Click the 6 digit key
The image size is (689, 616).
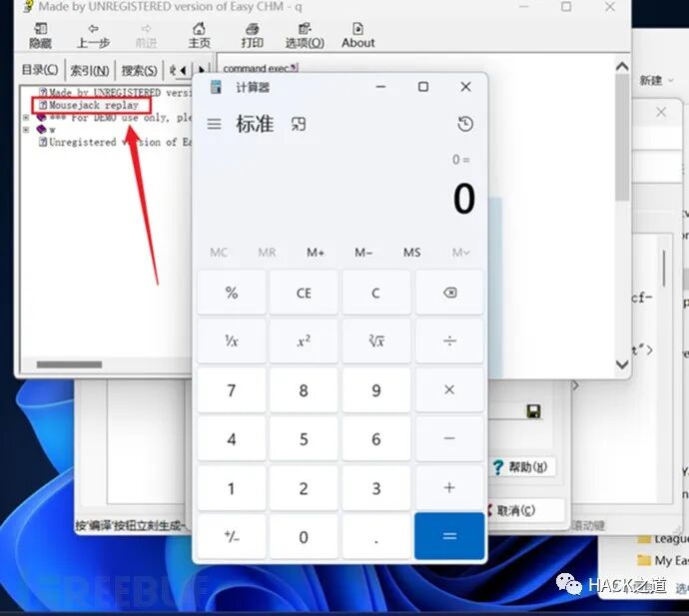click(376, 439)
